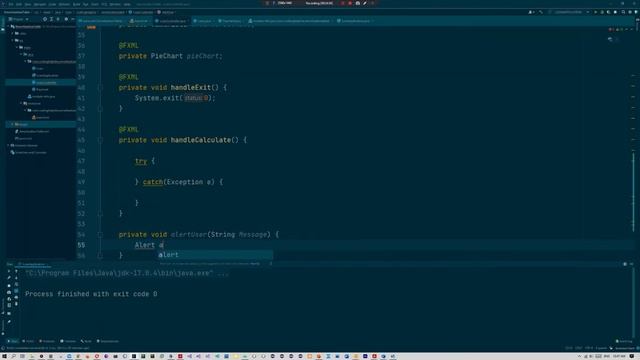
Task: Choose the 'alert' autocomplete suggestion
Action: coord(216,255)
